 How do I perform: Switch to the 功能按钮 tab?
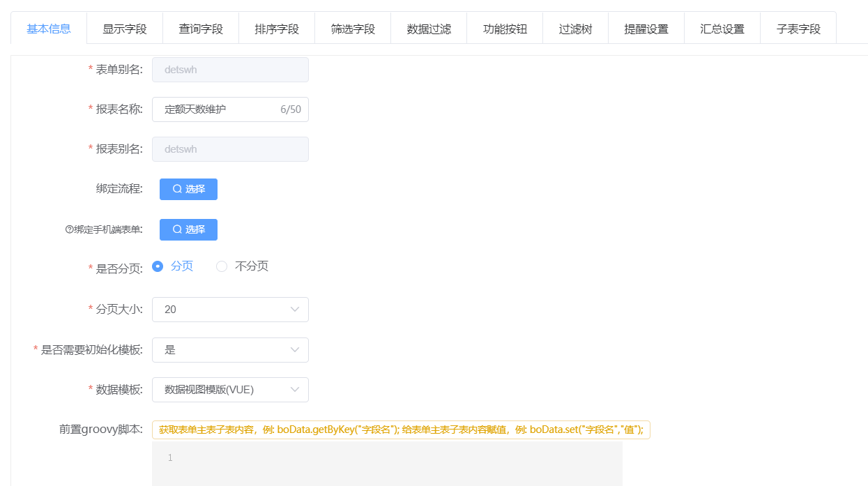point(505,29)
